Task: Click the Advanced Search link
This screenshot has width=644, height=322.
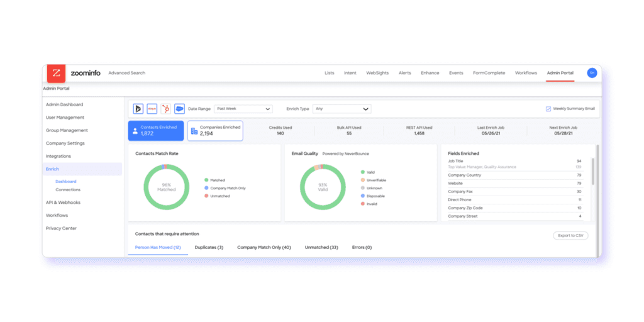Action: 126,73
